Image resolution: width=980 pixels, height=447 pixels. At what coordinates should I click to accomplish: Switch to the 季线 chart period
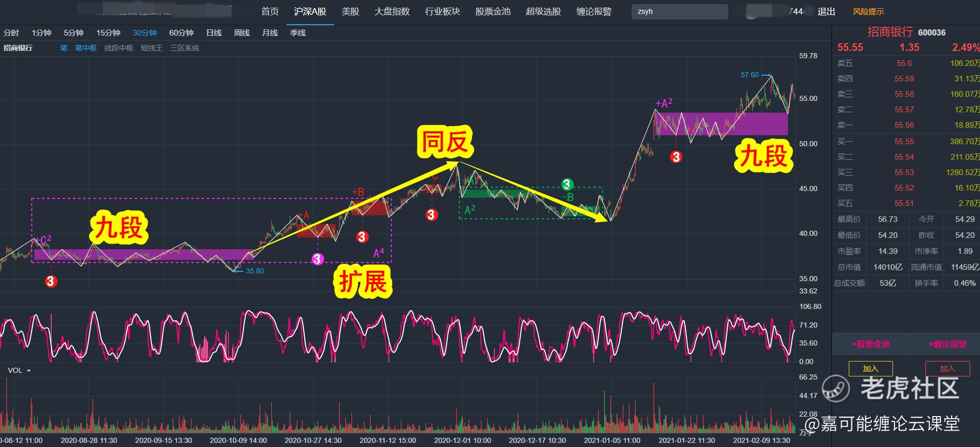pos(297,32)
